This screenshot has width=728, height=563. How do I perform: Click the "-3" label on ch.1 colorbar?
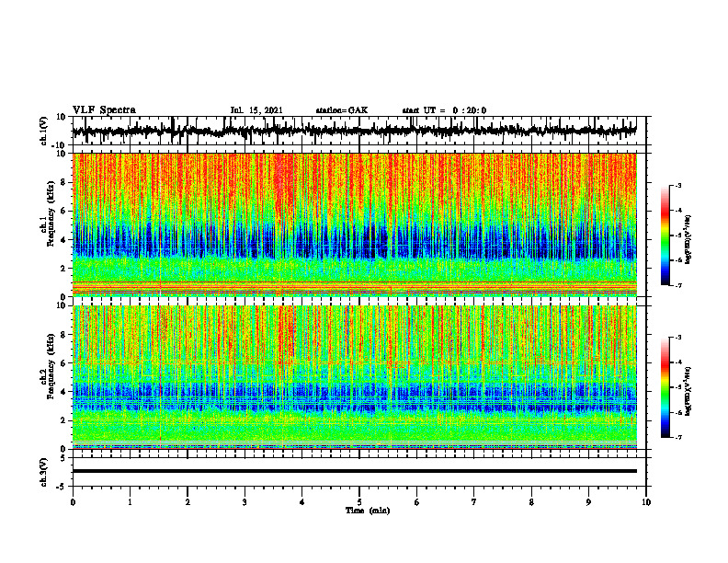coord(678,185)
